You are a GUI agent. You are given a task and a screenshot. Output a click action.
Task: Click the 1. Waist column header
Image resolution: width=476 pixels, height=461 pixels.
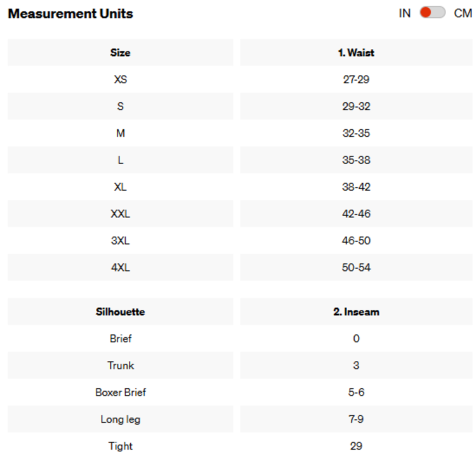[x=355, y=53]
